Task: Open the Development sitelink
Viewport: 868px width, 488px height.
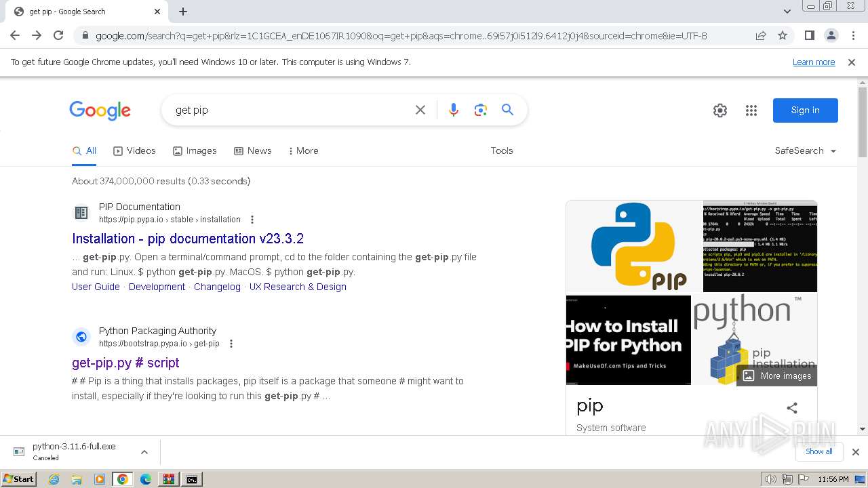Action: tap(157, 287)
